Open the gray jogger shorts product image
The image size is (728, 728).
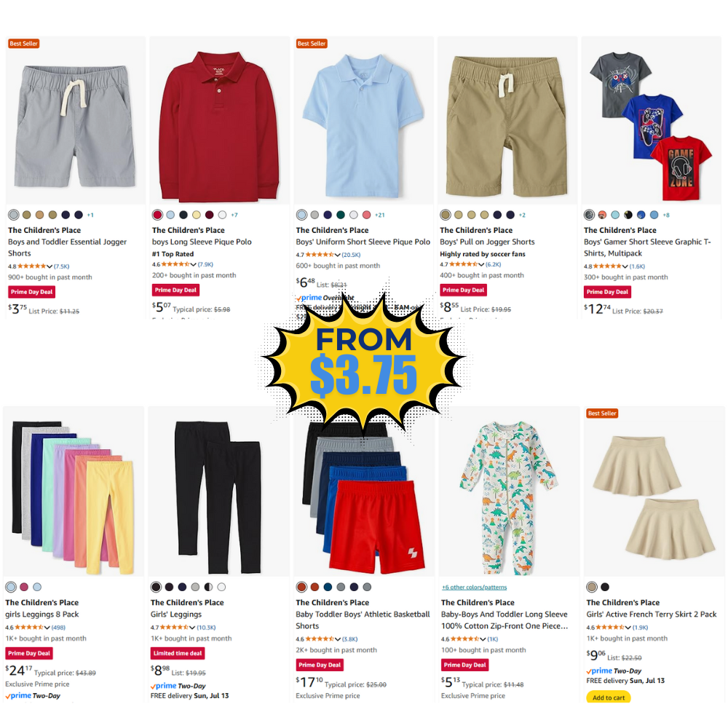(75, 125)
